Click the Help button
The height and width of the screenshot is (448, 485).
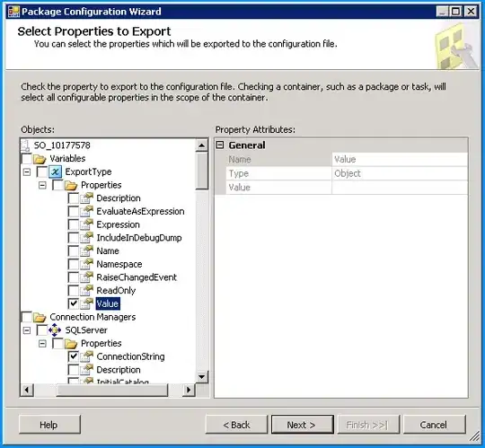(x=49, y=425)
